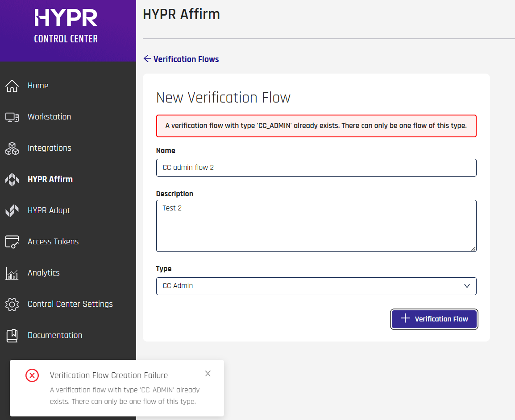The height and width of the screenshot is (420, 515).
Task: Click the Description textarea resize handle
Action: [x=473, y=249]
